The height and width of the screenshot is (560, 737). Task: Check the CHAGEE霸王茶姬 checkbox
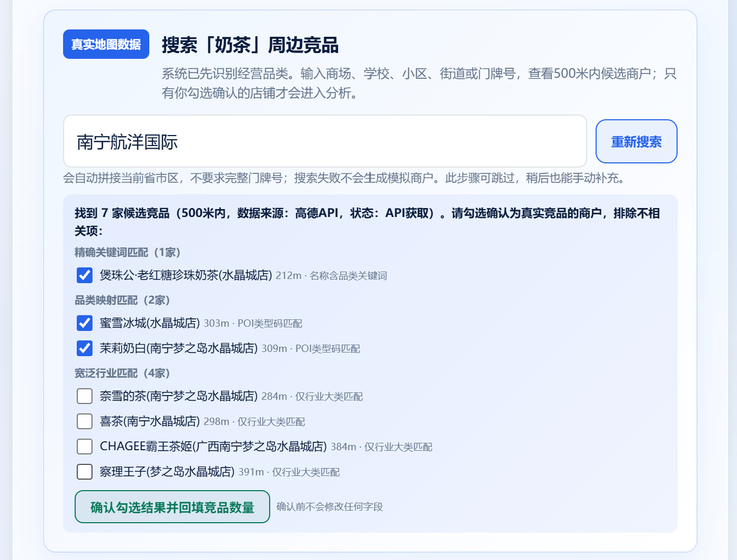coord(85,446)
